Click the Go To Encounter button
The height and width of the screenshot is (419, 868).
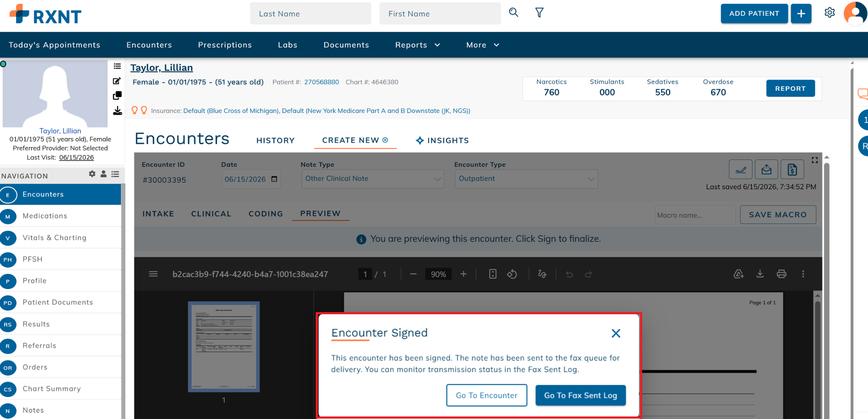click(x=487, y=395)
